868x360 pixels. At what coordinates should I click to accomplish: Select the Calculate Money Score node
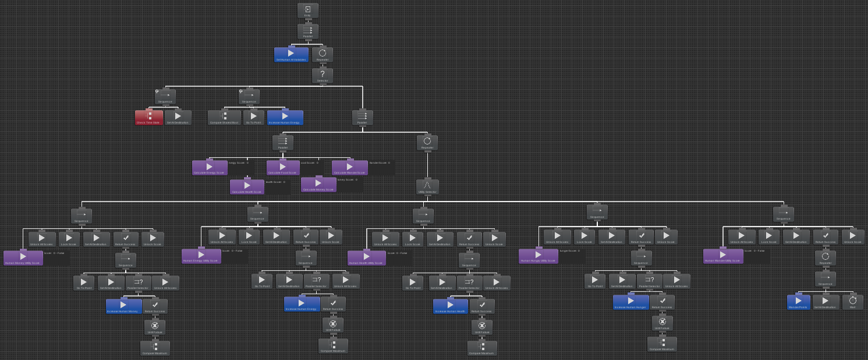(x=317, y=183)
